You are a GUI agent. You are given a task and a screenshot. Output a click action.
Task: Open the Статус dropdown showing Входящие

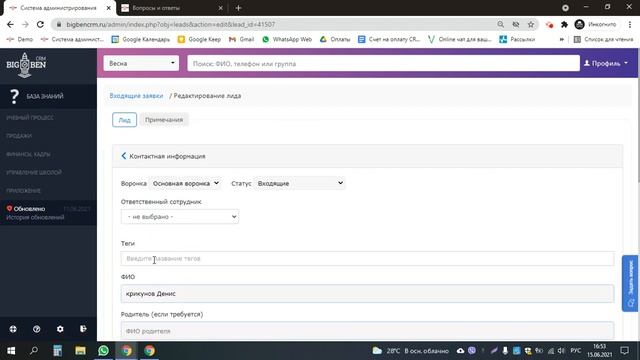300,183
